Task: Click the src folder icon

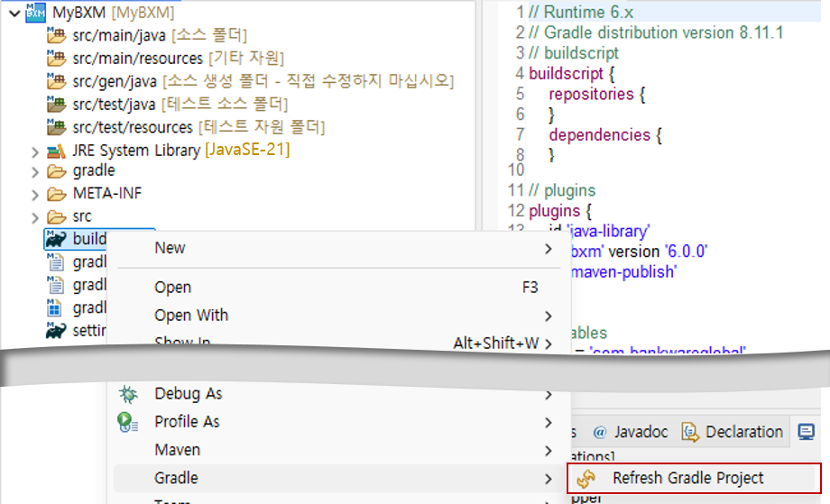Action: pyautogui.click(x=56, y=216)
